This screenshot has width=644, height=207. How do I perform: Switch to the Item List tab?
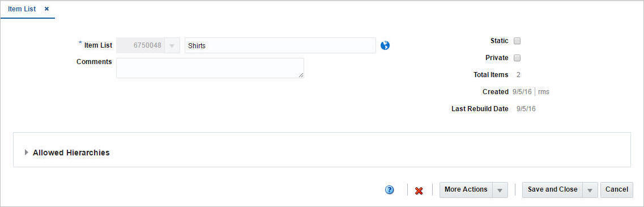tap(22, 9)
